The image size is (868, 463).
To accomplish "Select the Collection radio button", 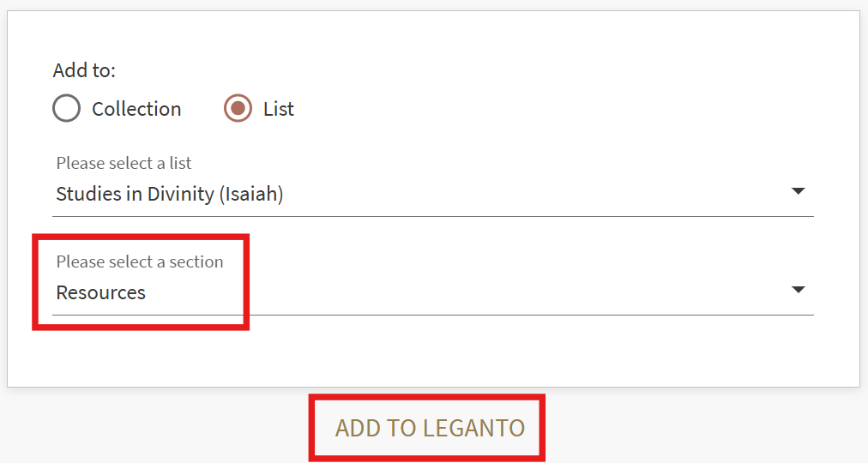I will (x=66, y=109).
